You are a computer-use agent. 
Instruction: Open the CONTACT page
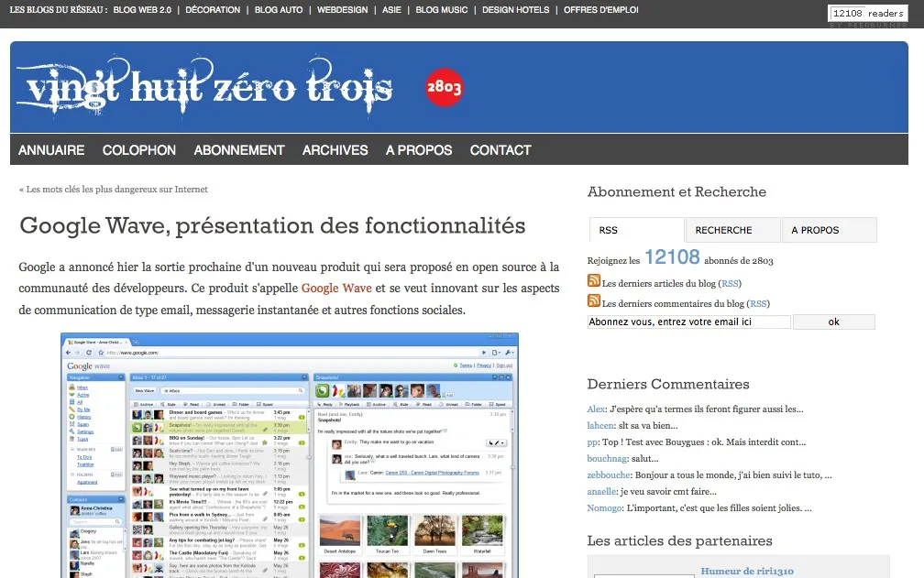pyautogui.click(x=500, y=150)
